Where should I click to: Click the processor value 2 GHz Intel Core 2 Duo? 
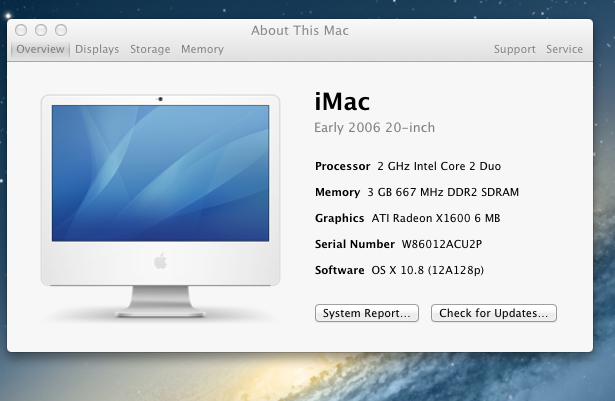439,166
